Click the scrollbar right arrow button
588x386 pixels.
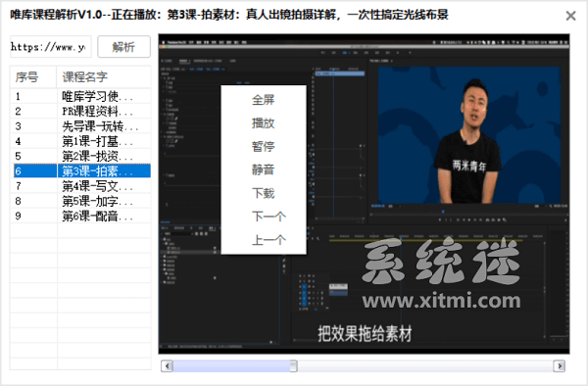tap(560, 365)
